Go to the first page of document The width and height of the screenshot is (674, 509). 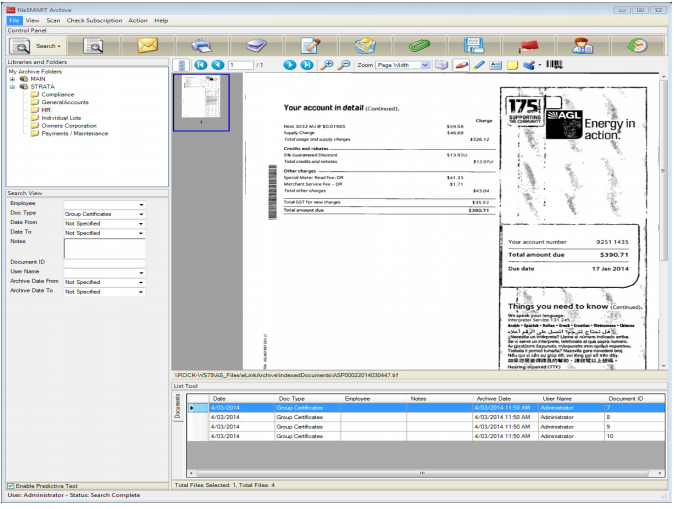coord(201,64)
